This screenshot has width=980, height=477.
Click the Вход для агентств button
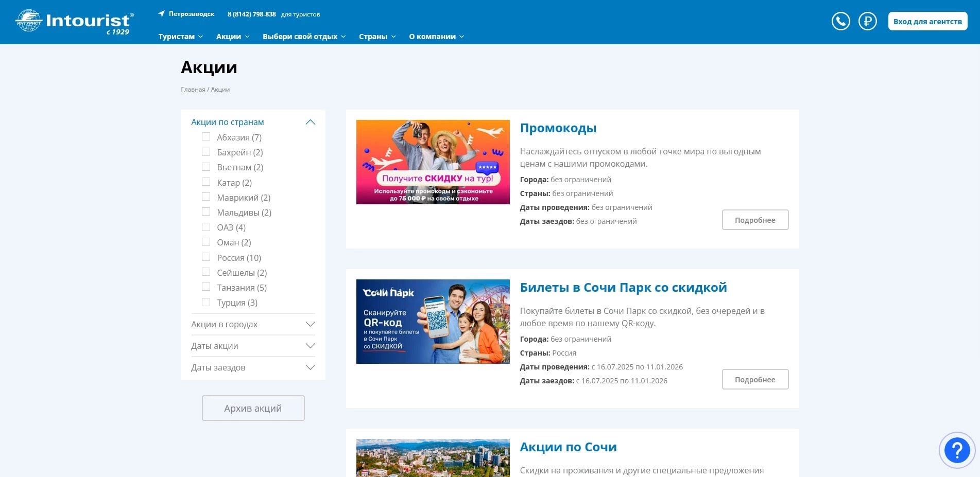click(x=927, y=22)
